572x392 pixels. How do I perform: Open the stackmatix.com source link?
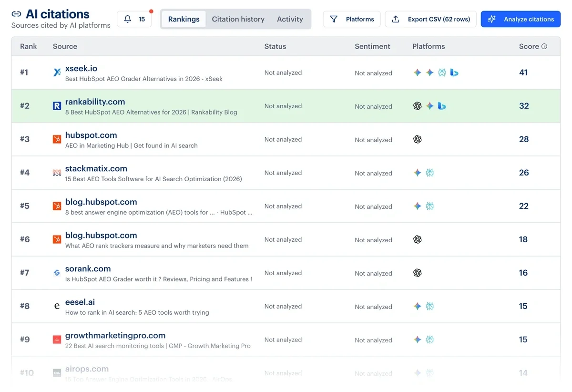96,168
